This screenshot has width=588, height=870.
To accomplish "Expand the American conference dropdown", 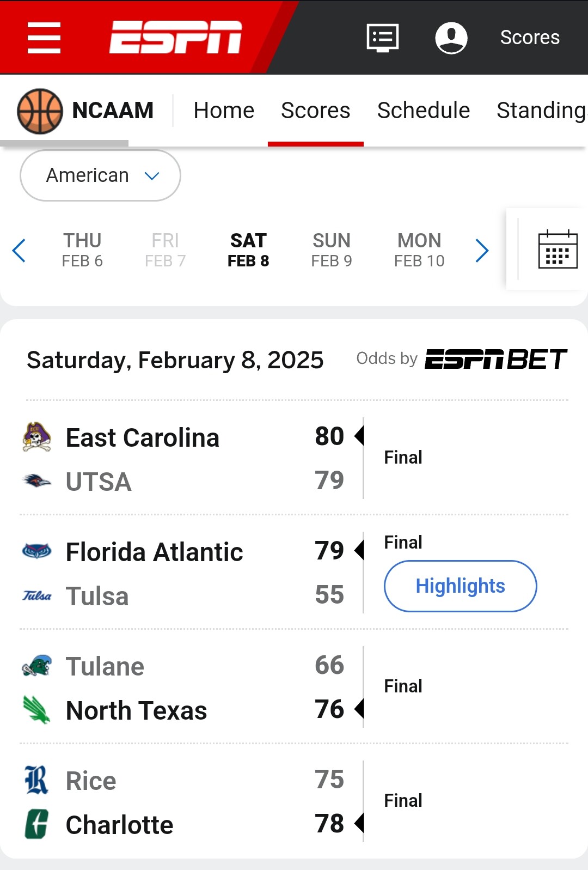I will point(100,175).
